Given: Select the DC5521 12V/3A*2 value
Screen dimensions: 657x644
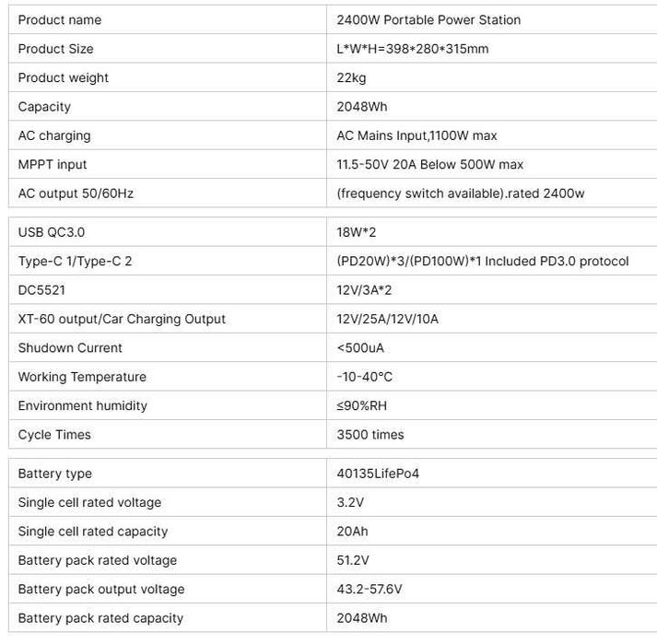Looking at the screenshot, I should pos(364,290).
